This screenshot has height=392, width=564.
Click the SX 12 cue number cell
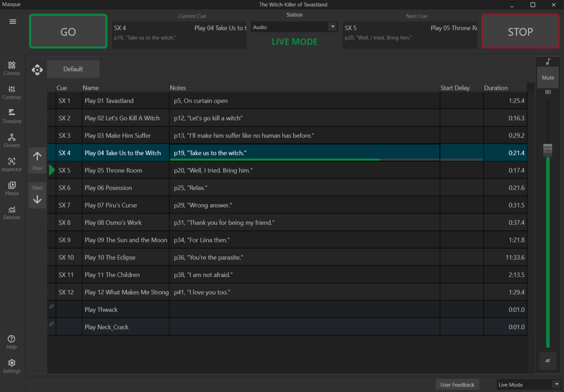coord(69,292)
